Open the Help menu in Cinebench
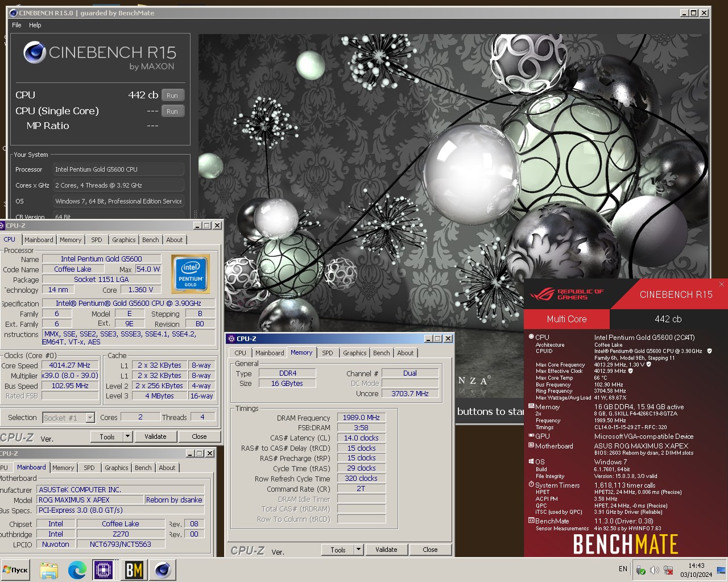Viewport: 728px width, 582px height. pos(35,25)
